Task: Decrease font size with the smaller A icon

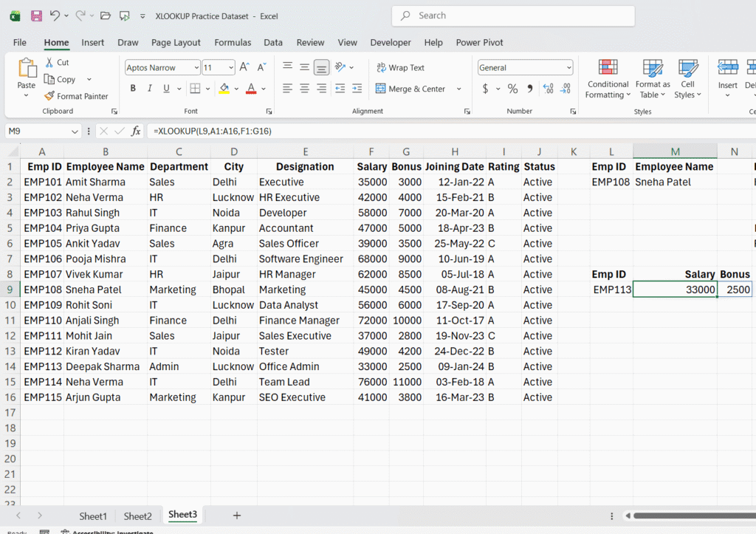Action: point(261,67)
